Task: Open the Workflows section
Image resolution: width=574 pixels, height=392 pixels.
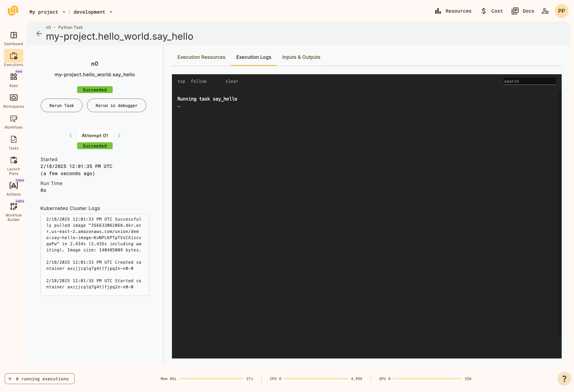Action: [x=13, y=121]
